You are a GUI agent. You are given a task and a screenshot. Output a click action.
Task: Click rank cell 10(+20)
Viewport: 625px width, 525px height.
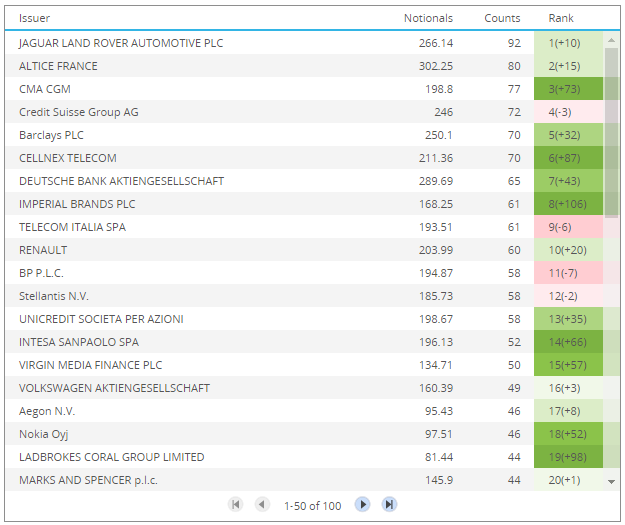(568, 250)
